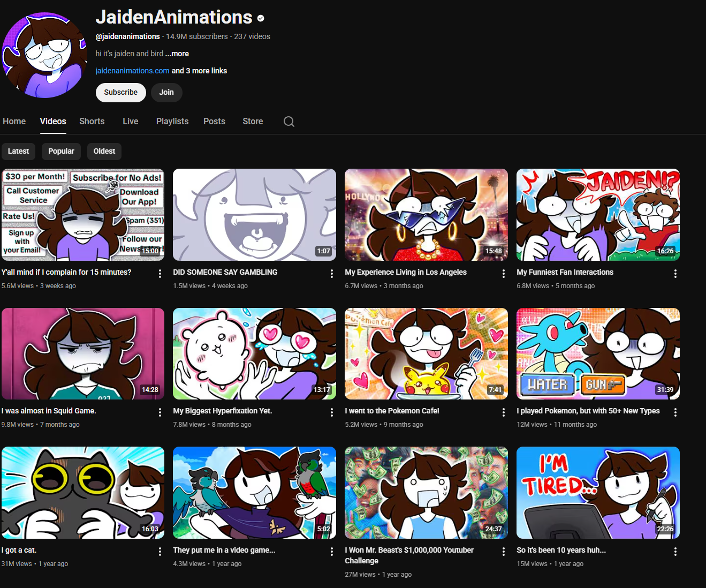Open video title 'Y'all mind if I complain for 15 minutes?'
706x588 pixels.
click(66, 272)
